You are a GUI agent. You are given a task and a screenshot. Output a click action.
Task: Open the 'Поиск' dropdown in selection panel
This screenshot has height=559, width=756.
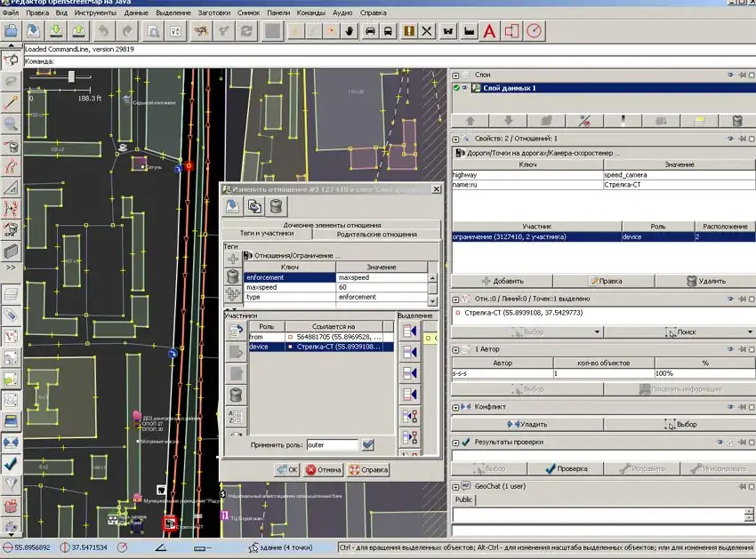[751, 331]
